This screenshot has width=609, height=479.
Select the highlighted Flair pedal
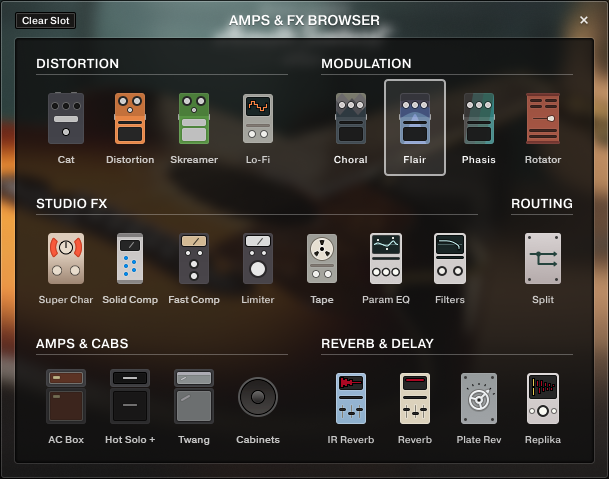(x=415, y=120)
